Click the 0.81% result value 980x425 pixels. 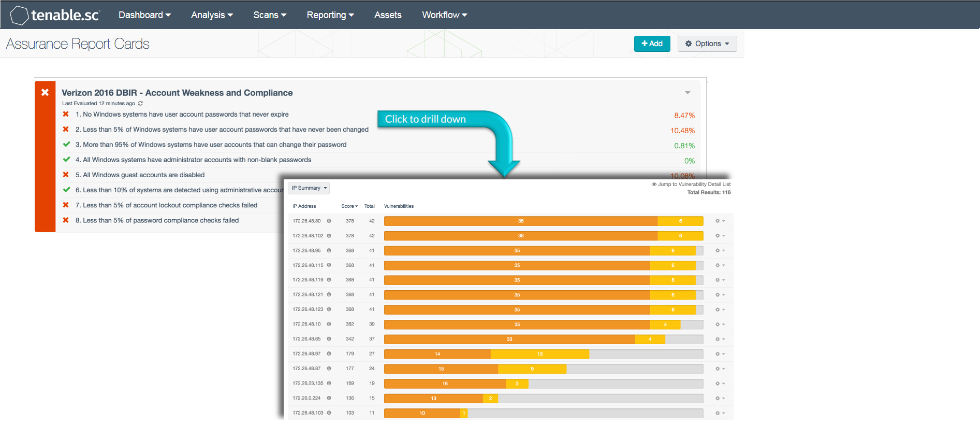pyautogui.click(x=684, y=146)
